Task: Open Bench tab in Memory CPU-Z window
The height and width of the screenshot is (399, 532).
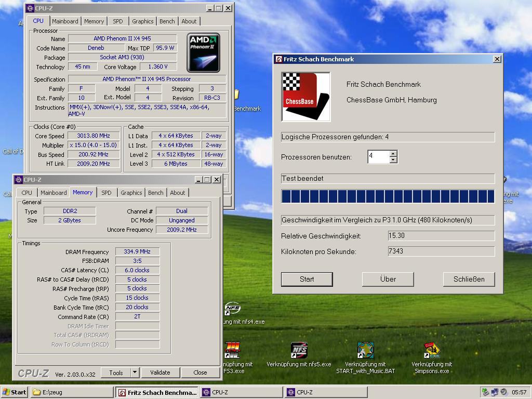Action: point(156,193)
